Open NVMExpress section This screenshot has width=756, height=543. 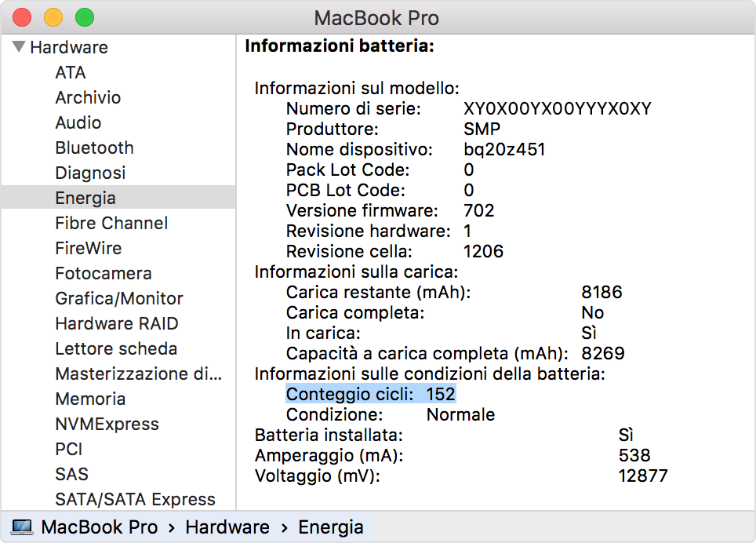tap(107, 424)
